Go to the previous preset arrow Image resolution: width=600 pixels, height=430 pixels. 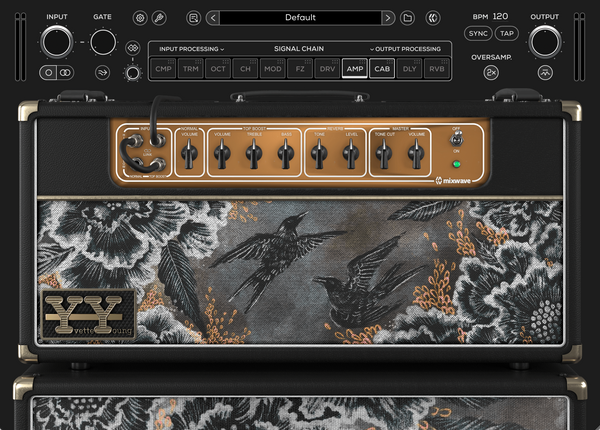[213, 18]
